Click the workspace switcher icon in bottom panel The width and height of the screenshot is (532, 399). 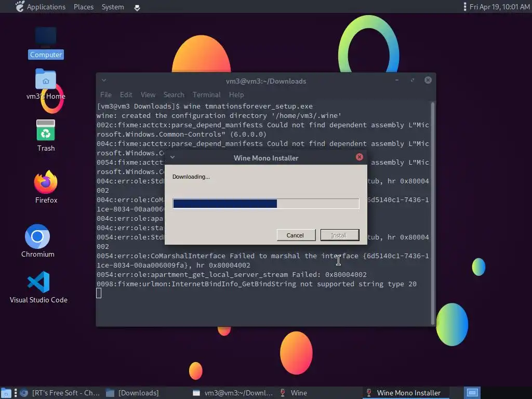tap(472, 393)
